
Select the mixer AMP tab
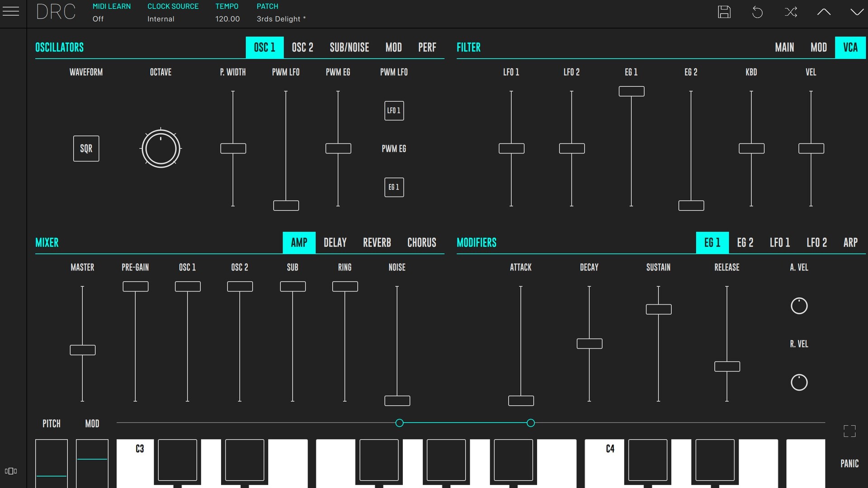pyautogui.click(x=299, y=243)
